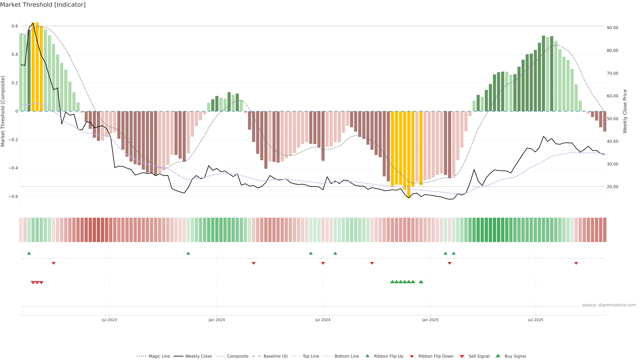Screen dimensions: 644x362
Task: Click the Market Threshold [Indicator] chart title
Action: [x=43, y=5]
